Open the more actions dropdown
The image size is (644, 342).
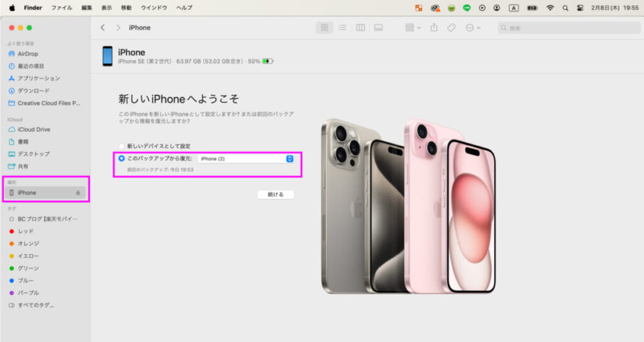coord(473,28)
